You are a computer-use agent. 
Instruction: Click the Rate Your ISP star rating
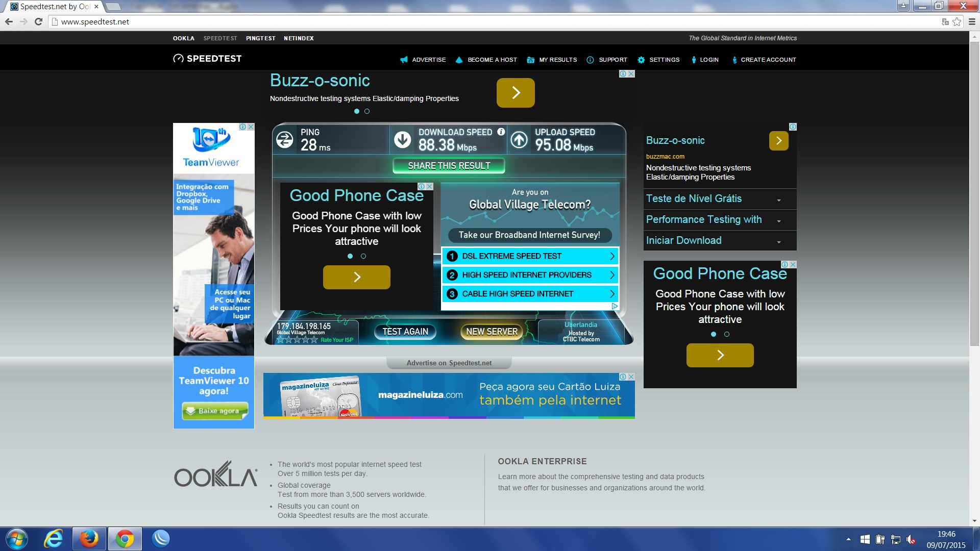point(297,340)
